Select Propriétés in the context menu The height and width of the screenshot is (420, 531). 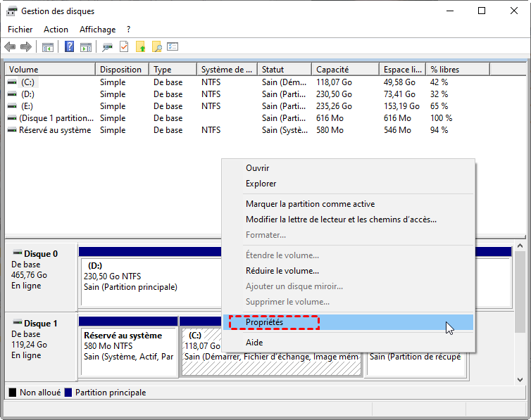(265, 323)
